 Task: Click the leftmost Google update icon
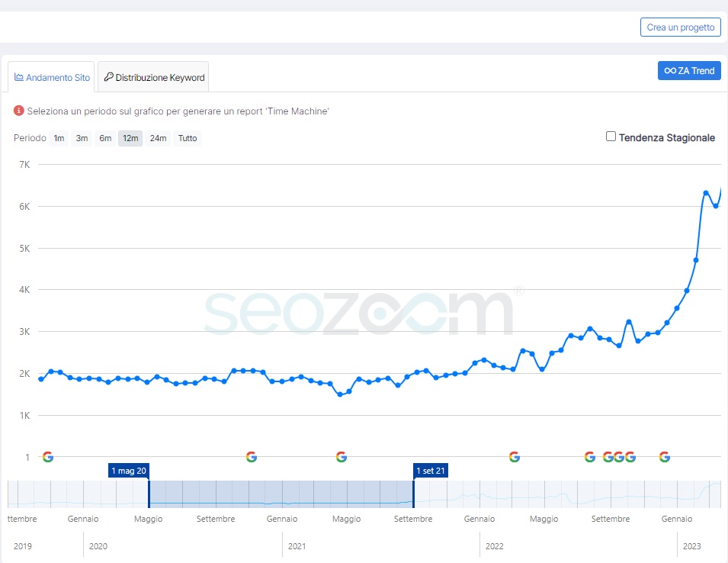(48, 457)
